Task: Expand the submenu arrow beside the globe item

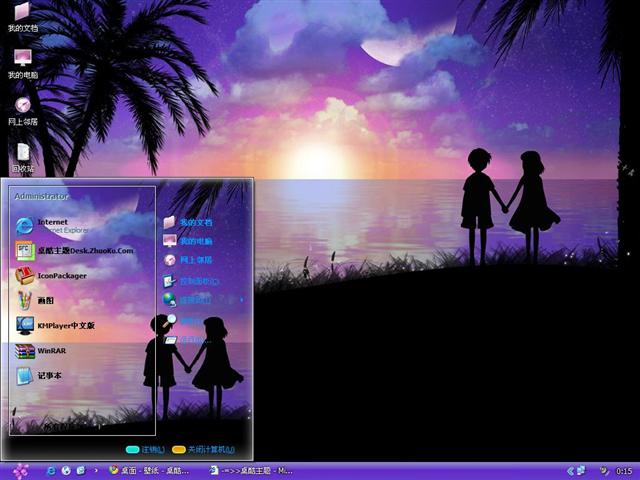Action: 242,300
